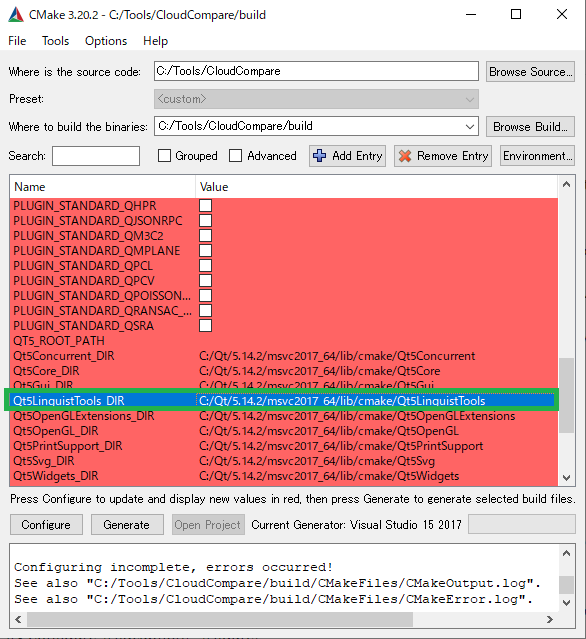Screen dimensions: 586x639
Task: Open the Options menu
Action: pos(106,41)
